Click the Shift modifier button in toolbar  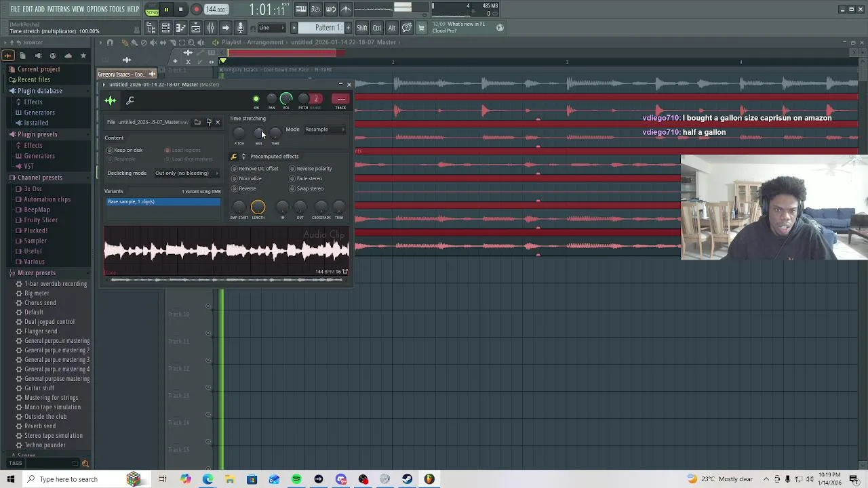pos(362,28)
